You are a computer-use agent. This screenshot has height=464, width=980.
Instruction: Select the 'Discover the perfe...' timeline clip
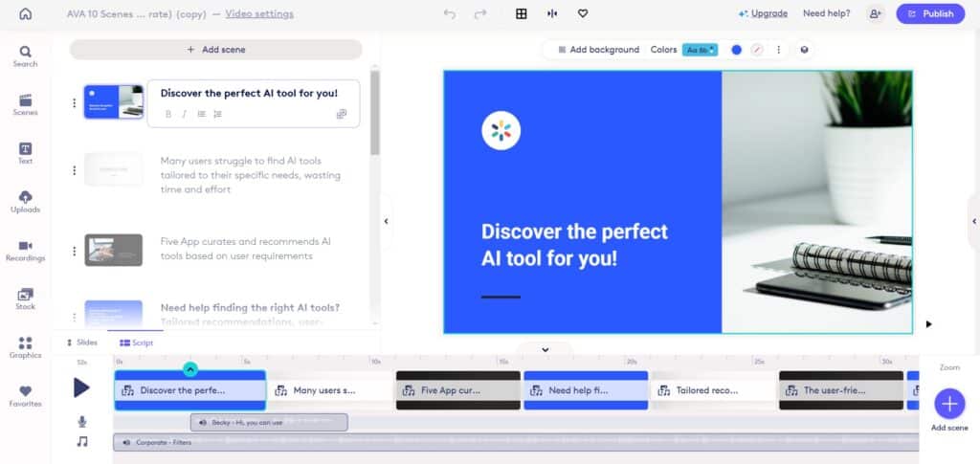[190, 390]
